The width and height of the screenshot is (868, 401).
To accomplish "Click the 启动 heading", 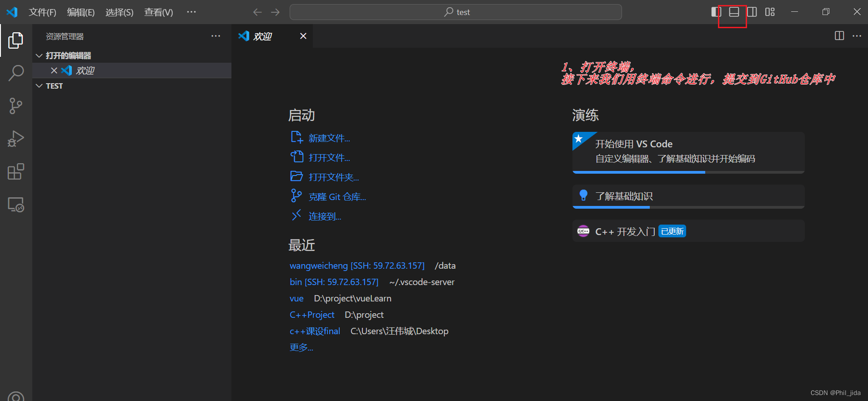I will 301,115.
